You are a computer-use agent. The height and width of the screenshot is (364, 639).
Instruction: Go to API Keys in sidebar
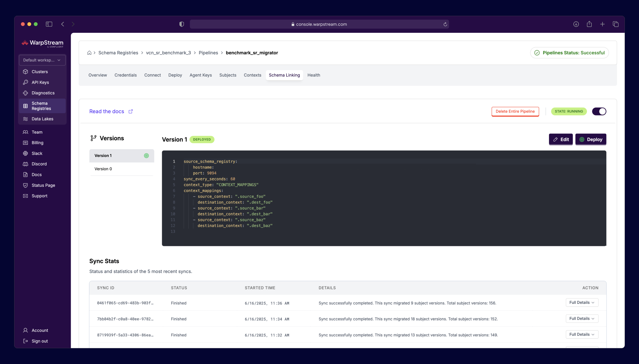(x=40, y=82)
